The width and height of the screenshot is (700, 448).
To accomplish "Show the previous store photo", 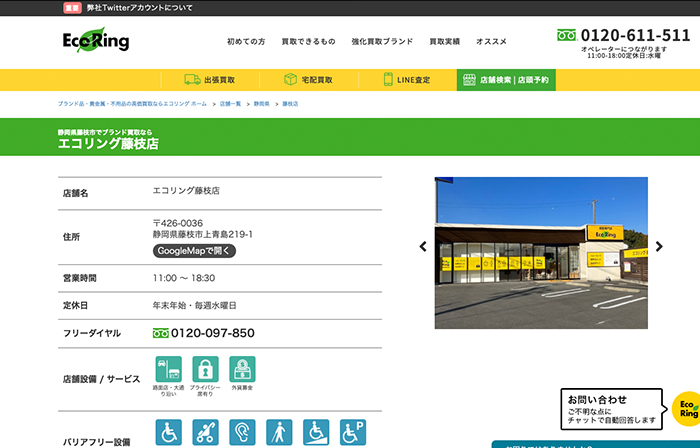I will coord(423,247).
